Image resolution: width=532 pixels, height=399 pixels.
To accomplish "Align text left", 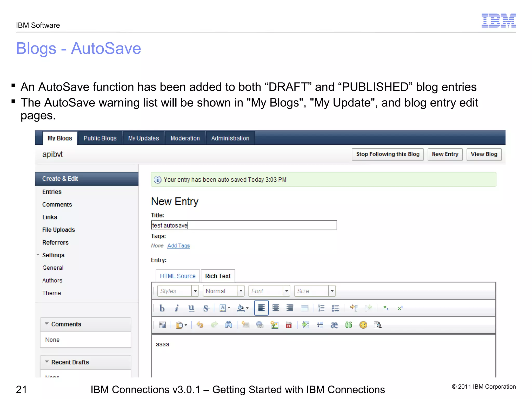I will tap(261, 308).
